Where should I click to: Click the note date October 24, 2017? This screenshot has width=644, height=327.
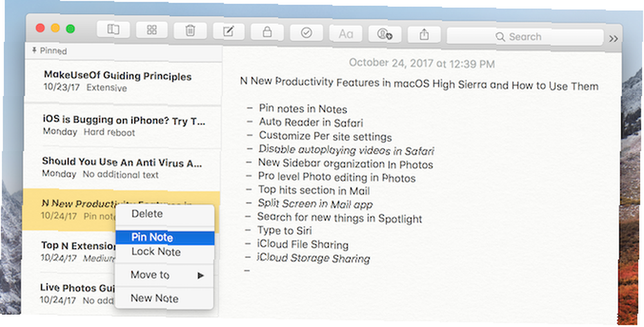pos(422,64)
